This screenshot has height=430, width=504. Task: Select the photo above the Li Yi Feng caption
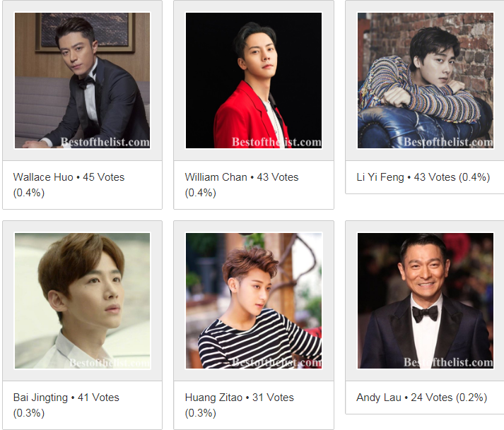click(x=426, y=80)
